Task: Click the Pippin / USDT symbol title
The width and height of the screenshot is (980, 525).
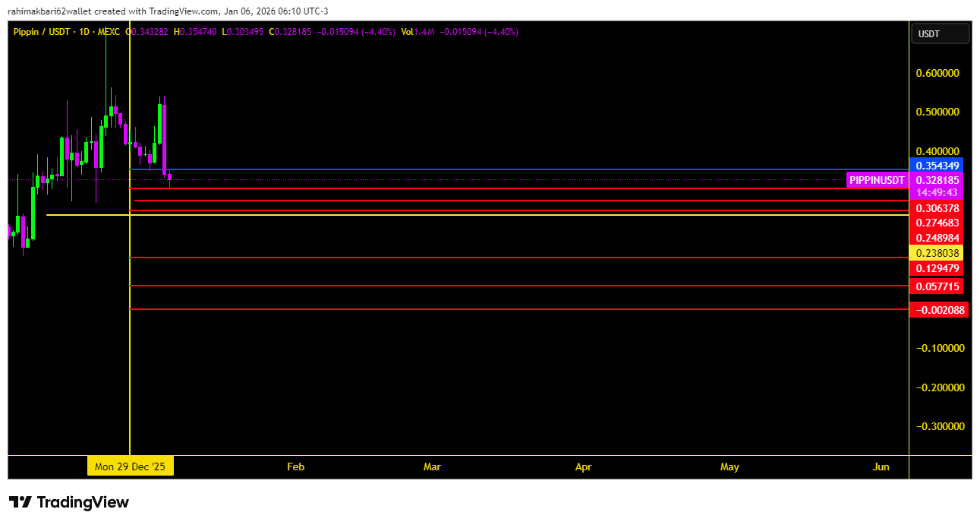Action: pyautogui.click(x=43, y=32)
